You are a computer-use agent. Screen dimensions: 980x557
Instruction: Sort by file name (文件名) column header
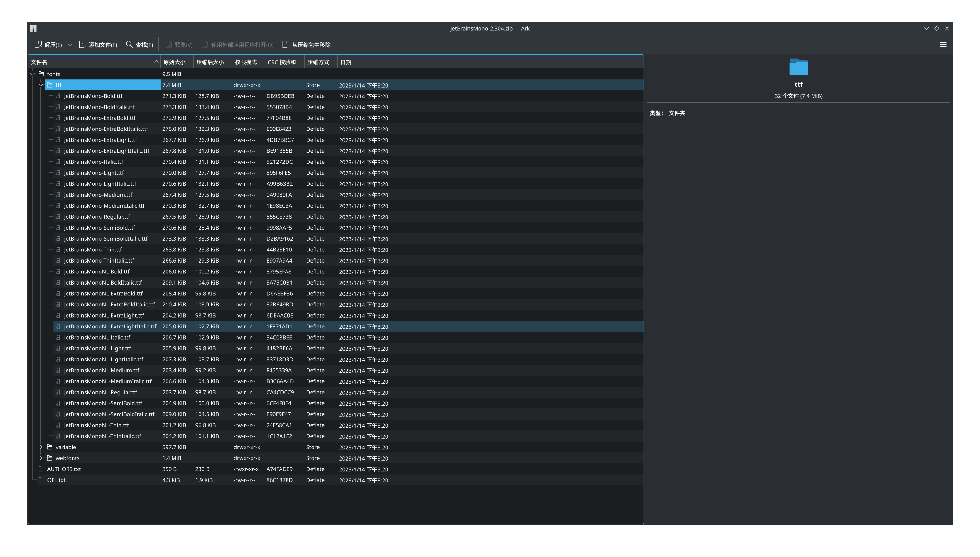click(94, 62)
